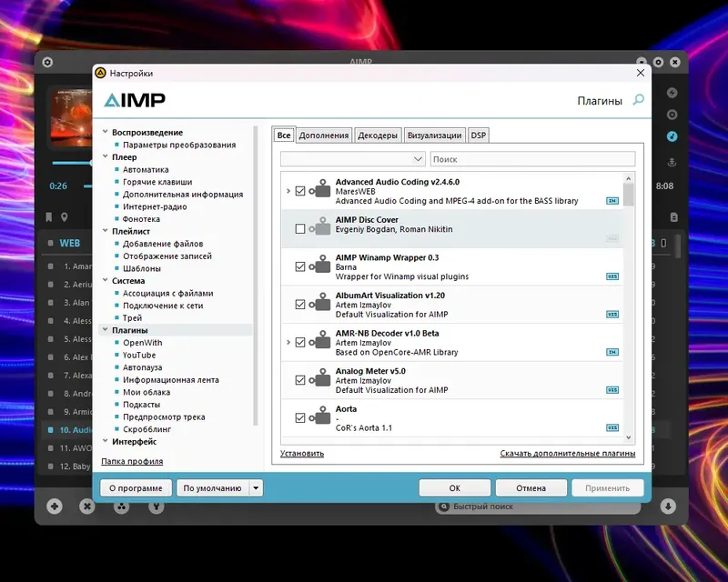Screen dimensions: 728x582
Task: Click the VIS badge on the Analog Meter plugin
Action: tap(612, 390)
